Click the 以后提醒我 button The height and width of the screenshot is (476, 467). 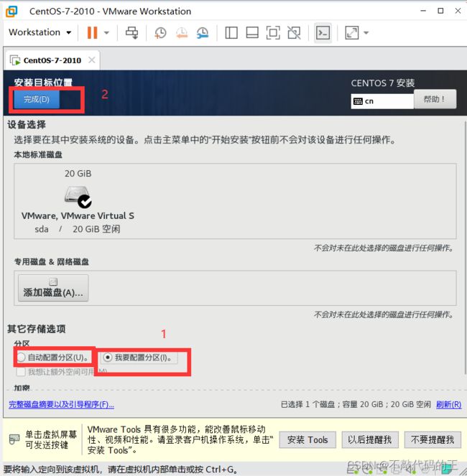click(x=370, y=440)
